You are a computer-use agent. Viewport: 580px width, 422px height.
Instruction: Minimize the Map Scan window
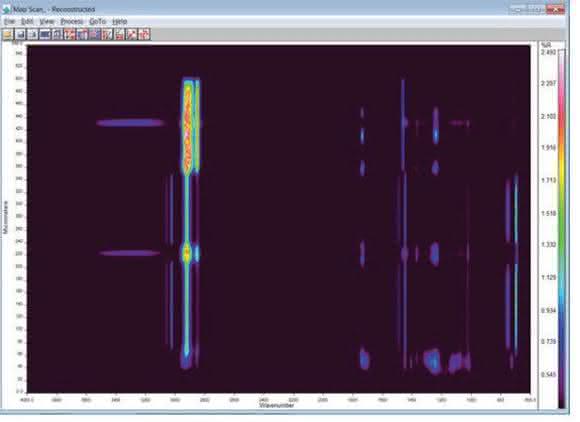coord(520,9)
